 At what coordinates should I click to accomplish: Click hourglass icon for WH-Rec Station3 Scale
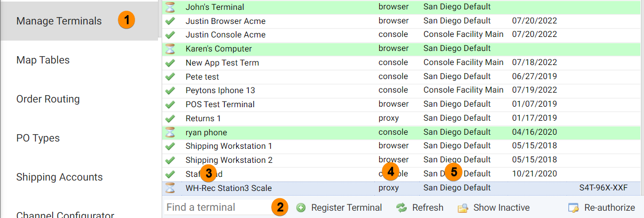[x=170, y=188]
